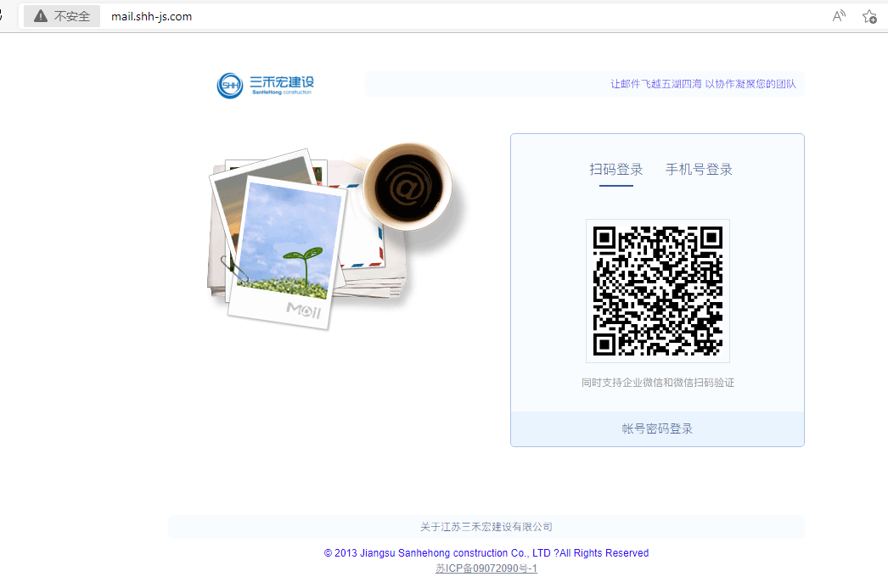Click the plus mark on the favorites star
The width and height of the screenshot is (888, 588).
[873, 20]
